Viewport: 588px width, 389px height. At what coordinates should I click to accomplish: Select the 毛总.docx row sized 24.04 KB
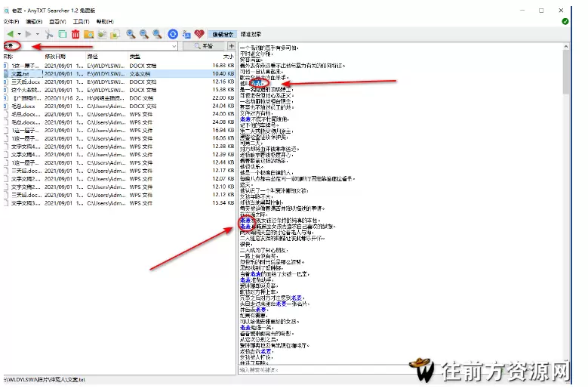(119, 107)
